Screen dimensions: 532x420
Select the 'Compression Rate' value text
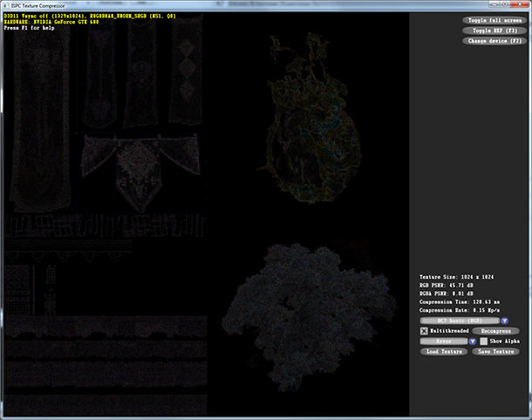pos(460,310)
